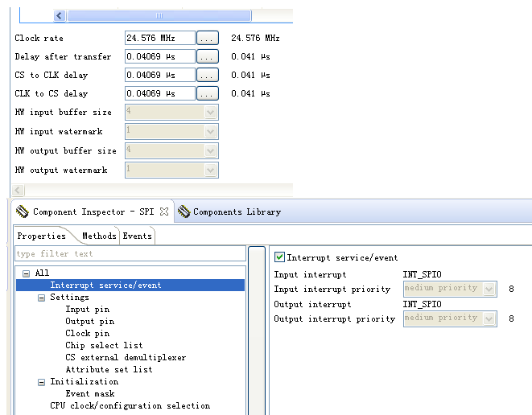
Task: Open the HW input buffer size dropdown
Action: pyautogui.click(x=210, y=113)
